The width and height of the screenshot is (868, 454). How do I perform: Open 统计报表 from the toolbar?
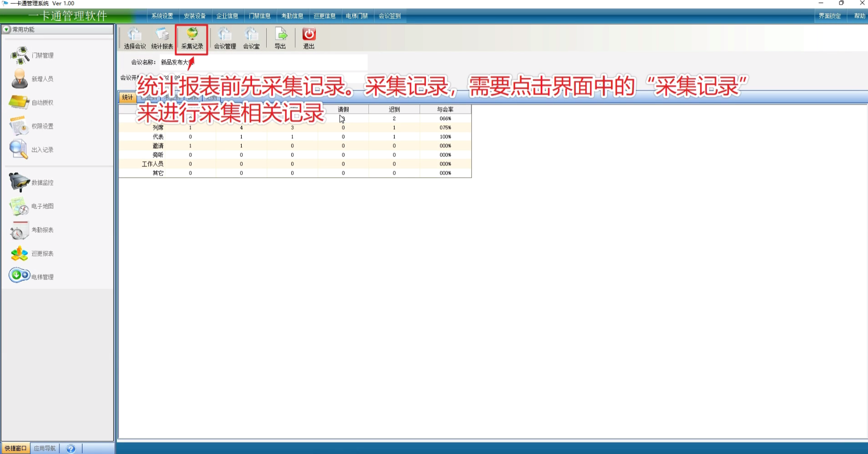[x=162, y=39]
